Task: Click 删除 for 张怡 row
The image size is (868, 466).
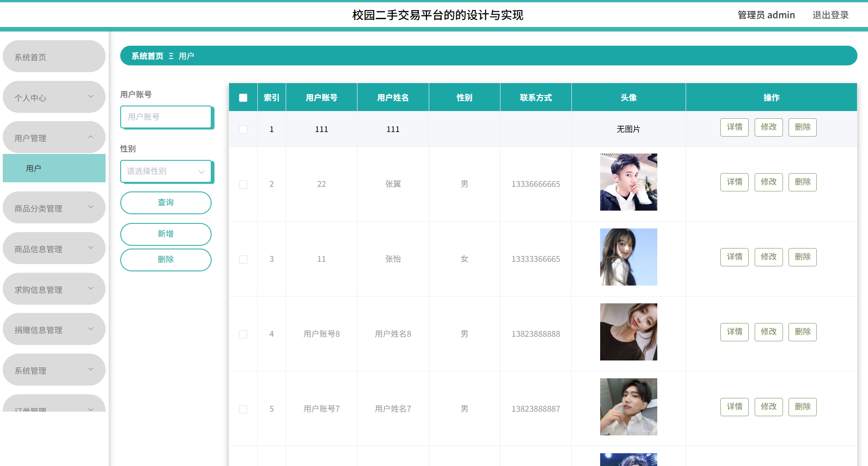Action: (x=803, y=257)
